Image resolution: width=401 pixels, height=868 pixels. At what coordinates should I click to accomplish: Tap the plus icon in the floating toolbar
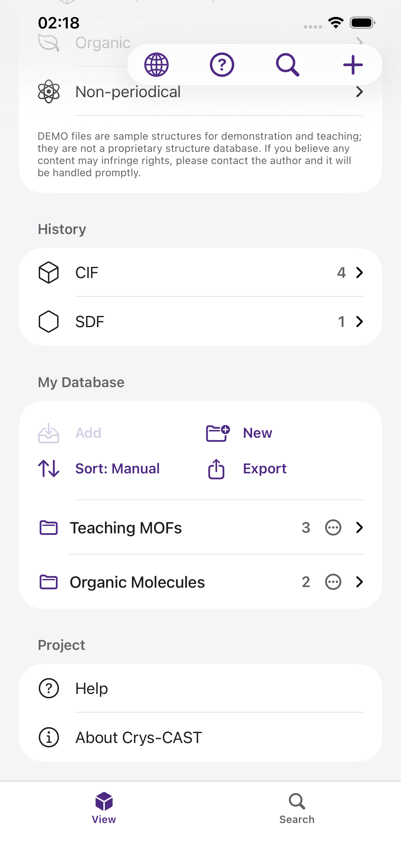pyautogui.click(x=353, y=65)
